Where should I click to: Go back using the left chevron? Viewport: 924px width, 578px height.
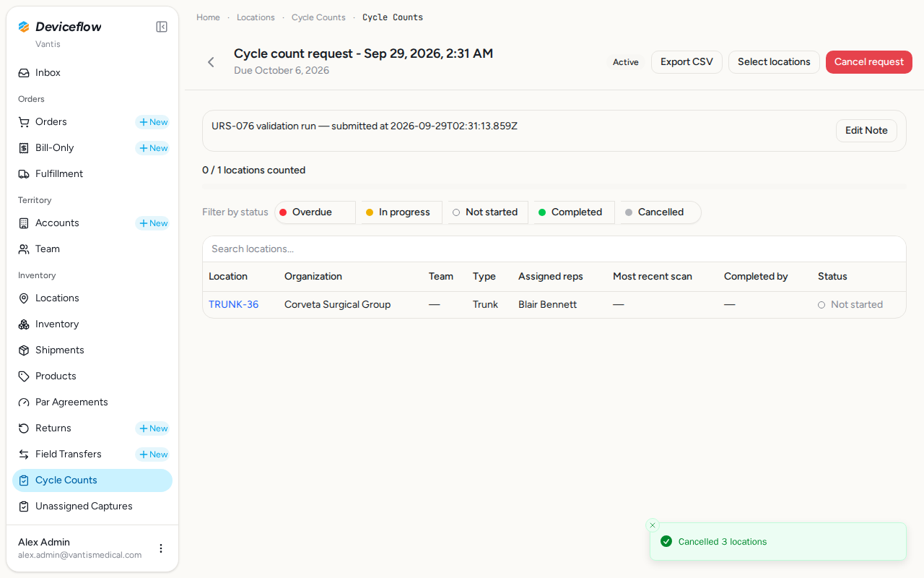(x=211, y=62)
